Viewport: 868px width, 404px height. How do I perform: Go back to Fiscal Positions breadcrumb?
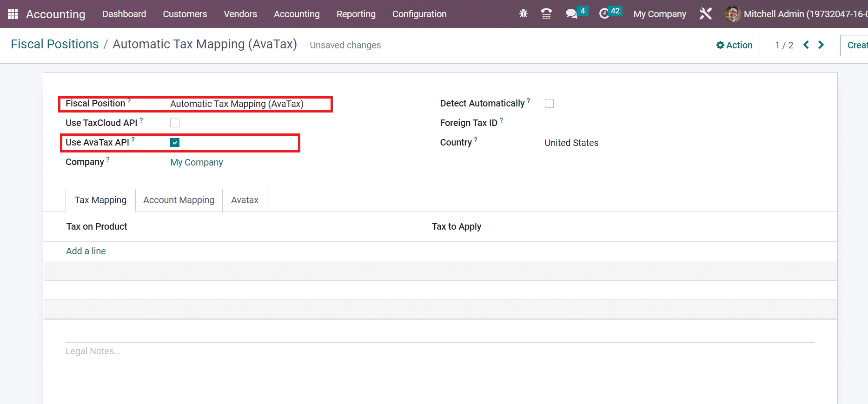coord(55,44)
